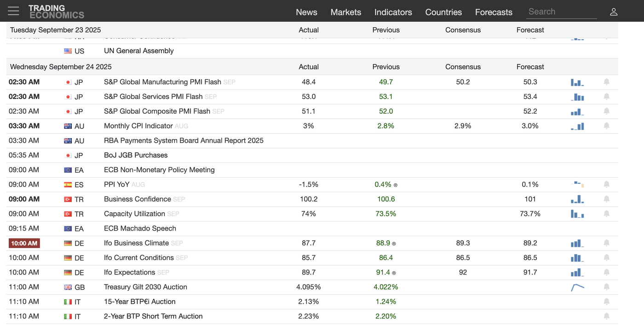Click chart icon for Spain PPI YoY
The height and width of the screenshot is (325, 644).
pyautogui.click(x=577, y=185)
